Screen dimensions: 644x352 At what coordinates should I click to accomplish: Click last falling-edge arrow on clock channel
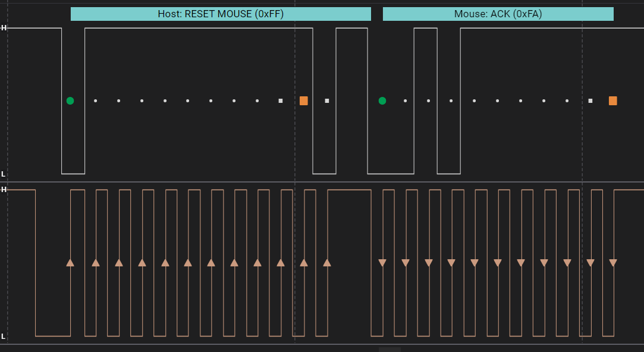coord(613,263)
